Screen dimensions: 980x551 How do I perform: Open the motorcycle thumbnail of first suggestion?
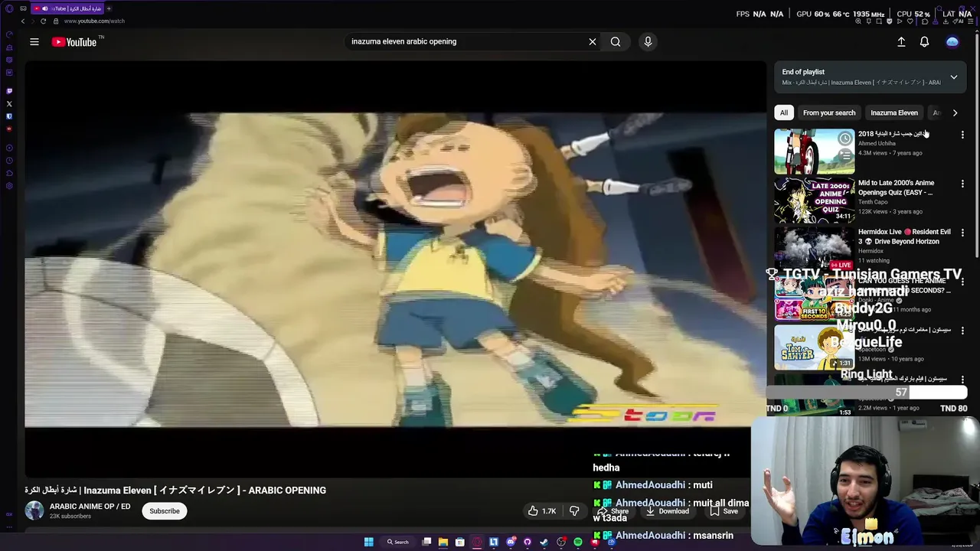tap(814, 152)
